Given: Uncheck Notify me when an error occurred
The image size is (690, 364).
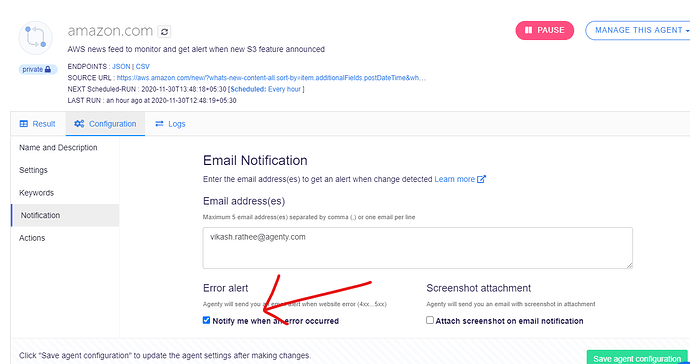Looking at the screenshot, I should coord(206,320).
